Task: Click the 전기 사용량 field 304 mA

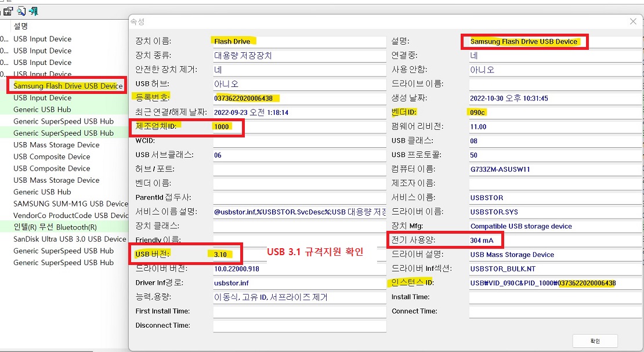Action: (x=555, y=241)
